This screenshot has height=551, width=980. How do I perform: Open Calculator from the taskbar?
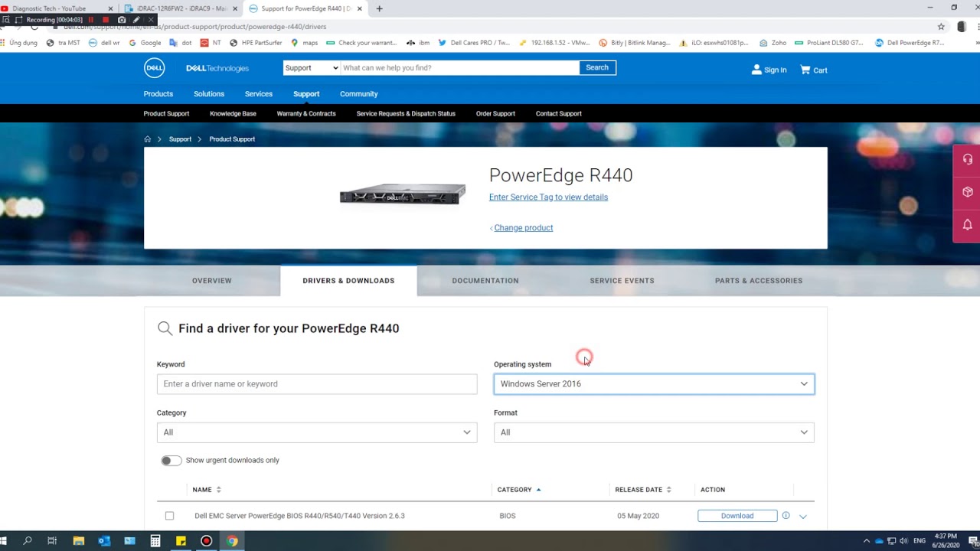pos(155,541)
